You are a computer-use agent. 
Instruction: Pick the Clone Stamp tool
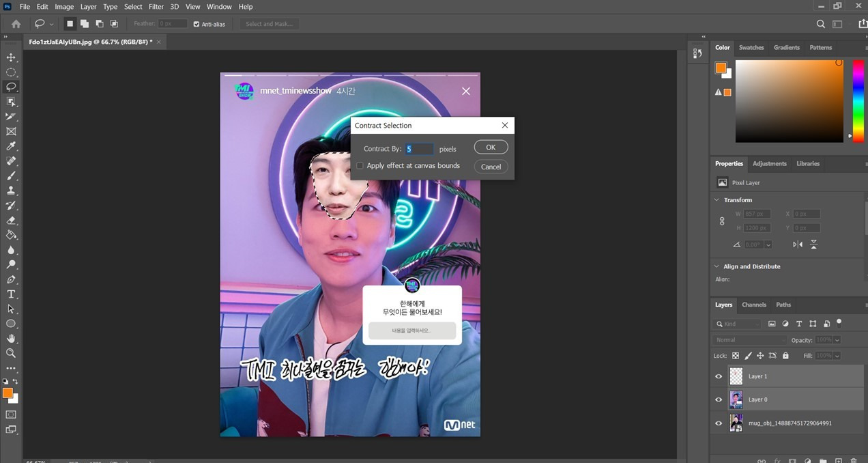click(11, 191)
